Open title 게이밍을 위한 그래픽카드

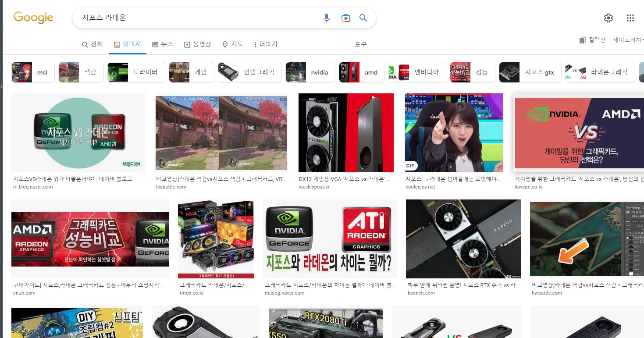[579, 179]
